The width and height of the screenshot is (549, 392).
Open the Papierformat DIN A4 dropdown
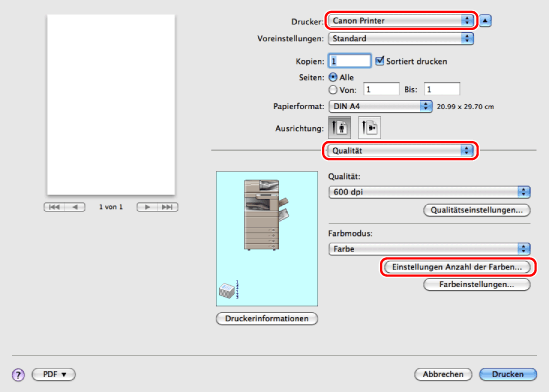381,106
